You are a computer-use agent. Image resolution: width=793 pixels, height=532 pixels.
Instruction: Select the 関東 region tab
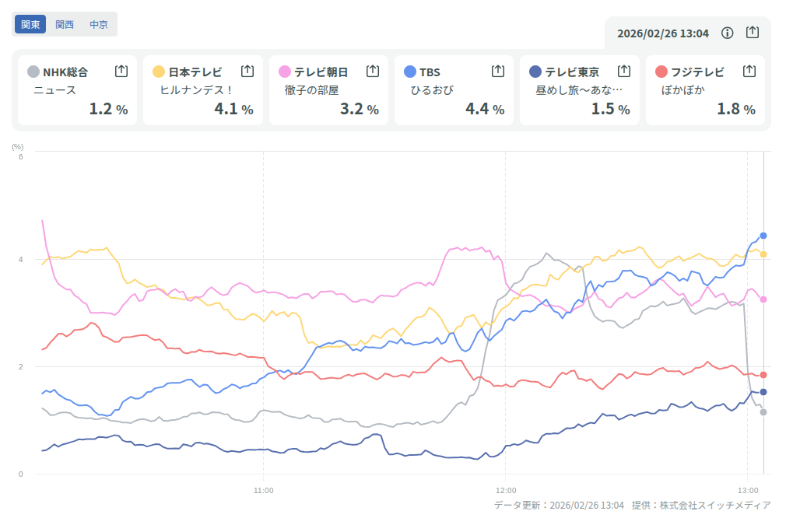pyautogui.click(x=30, y=24)
